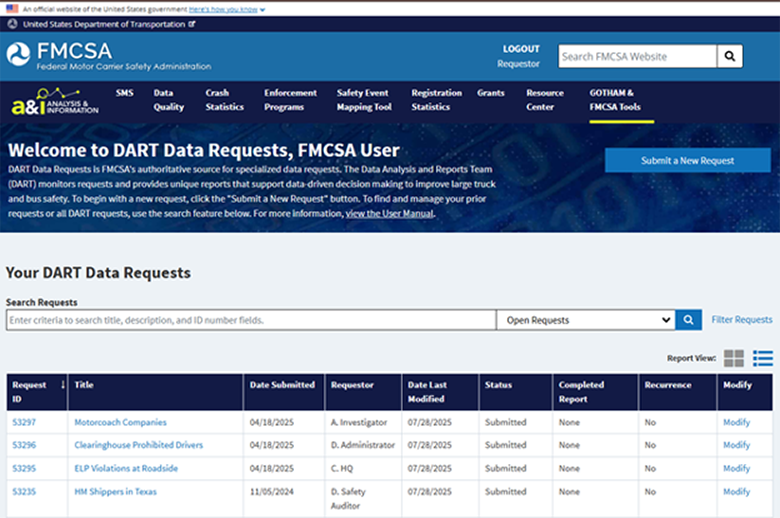Screen dimensions: 780x518
Task: Open the Open Requests dropdown
Action: (x=586, y=320)
